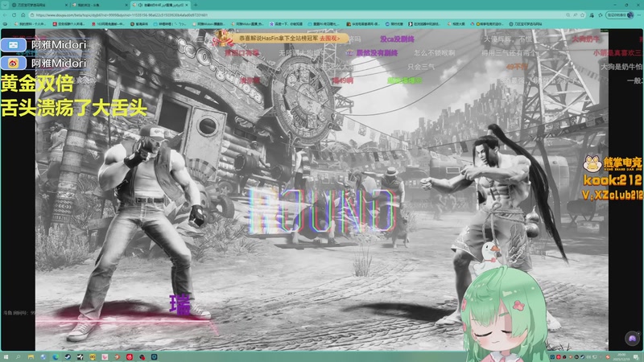Click the yellow '黄金双倍' overlay text
This screenshot has width=644, height=362.
tap(37, 84)
